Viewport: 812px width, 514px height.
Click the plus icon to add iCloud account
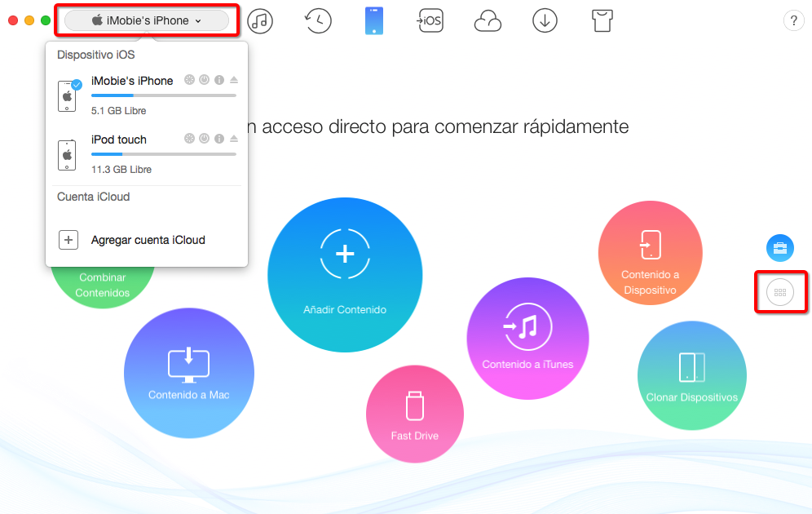(68, 240)
